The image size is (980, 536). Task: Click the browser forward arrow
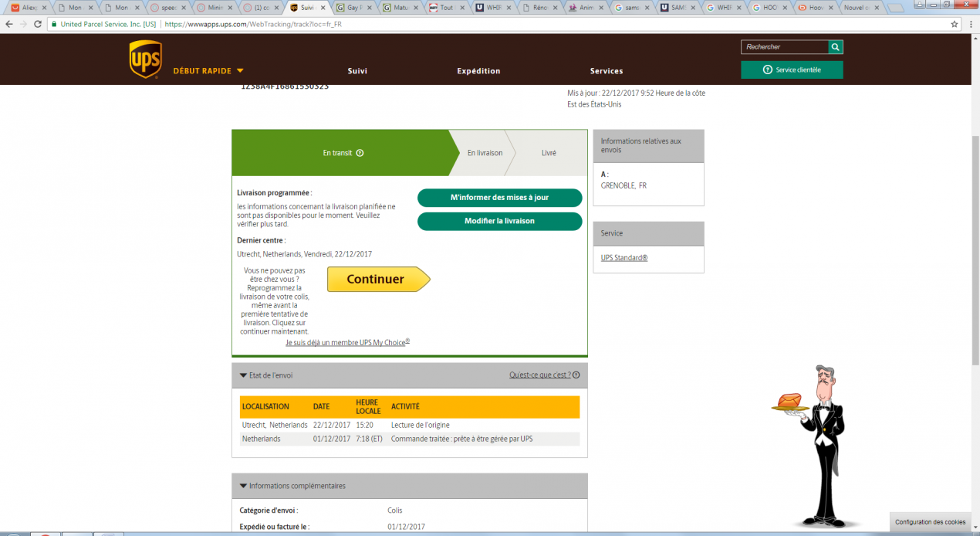point(23,24)
